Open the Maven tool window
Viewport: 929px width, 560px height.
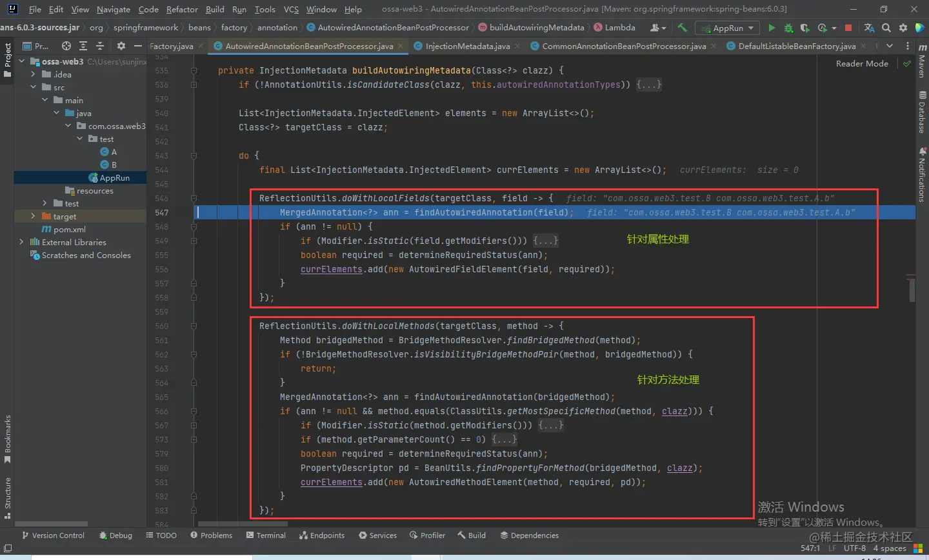click(x=922, y=61)
